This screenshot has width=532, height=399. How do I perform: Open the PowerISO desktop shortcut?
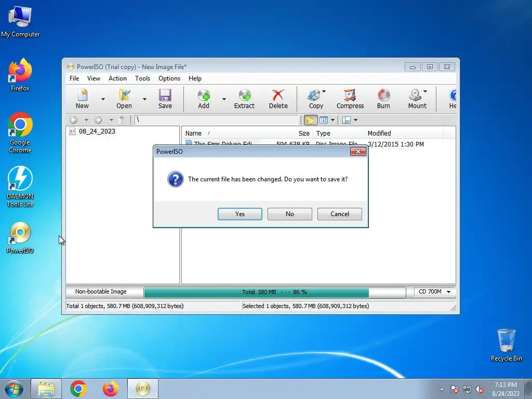click(20, 237)
